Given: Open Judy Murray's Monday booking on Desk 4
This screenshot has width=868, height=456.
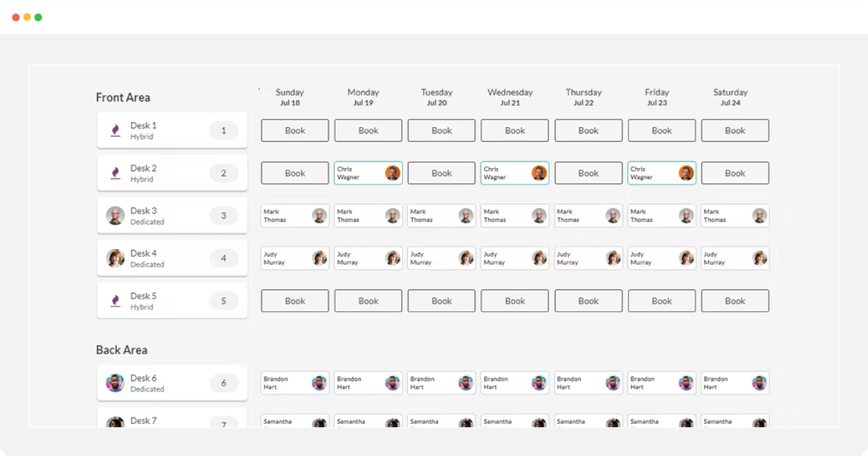Looking at the screenshot, I should [358, 258].
